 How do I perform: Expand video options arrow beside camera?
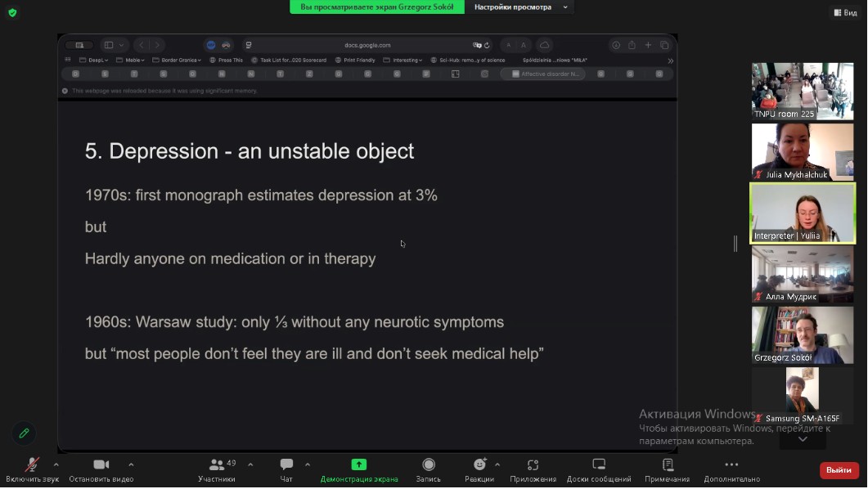click(x=131, y=464)
